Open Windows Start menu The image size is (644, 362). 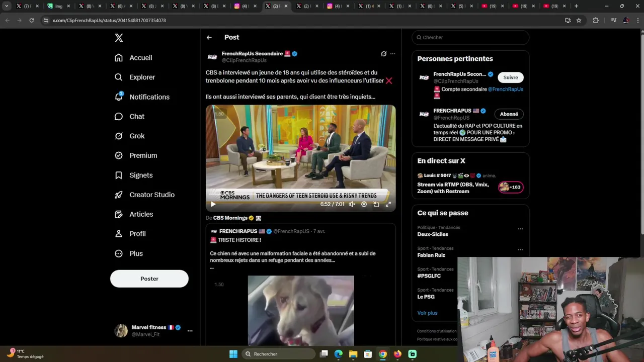233,354
